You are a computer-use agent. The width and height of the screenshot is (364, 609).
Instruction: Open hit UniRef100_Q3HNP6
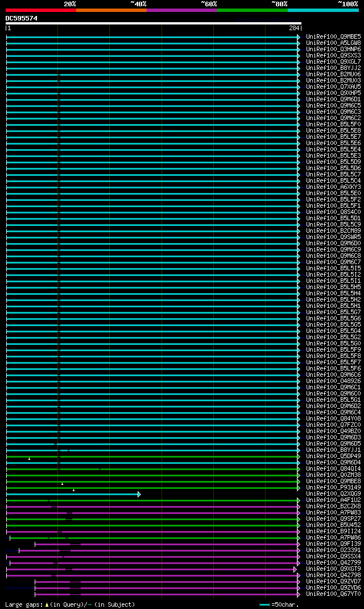point(333,50)
